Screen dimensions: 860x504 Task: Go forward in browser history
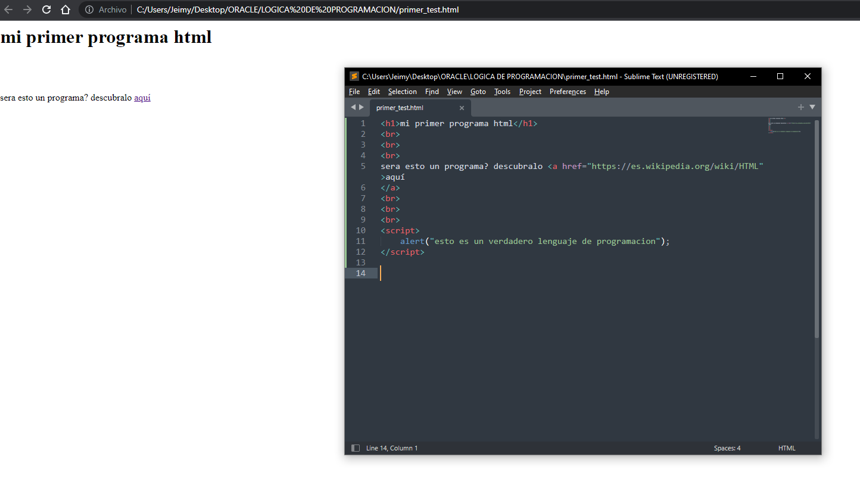[x=27, y=10]
